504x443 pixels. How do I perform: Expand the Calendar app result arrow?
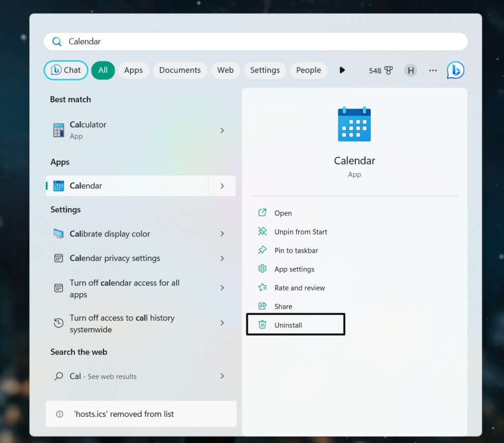[222, 186]
